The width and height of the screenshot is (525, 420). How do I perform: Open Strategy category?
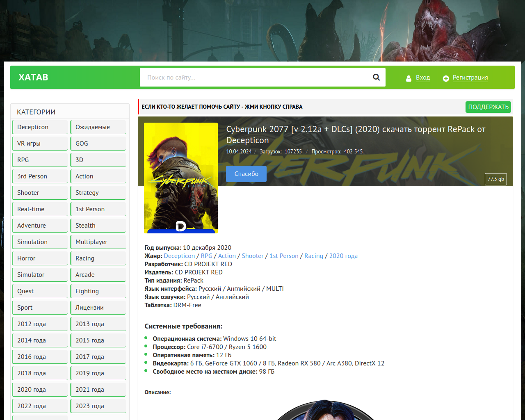98,193
